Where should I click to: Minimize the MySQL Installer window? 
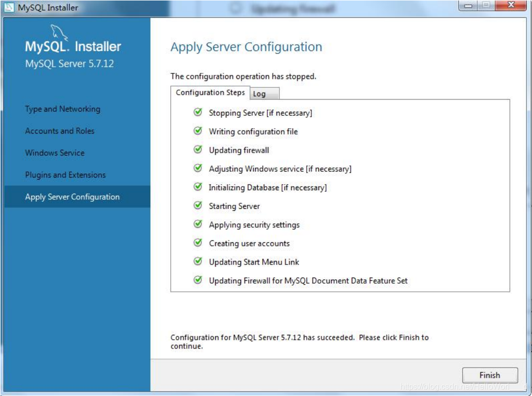468,6
